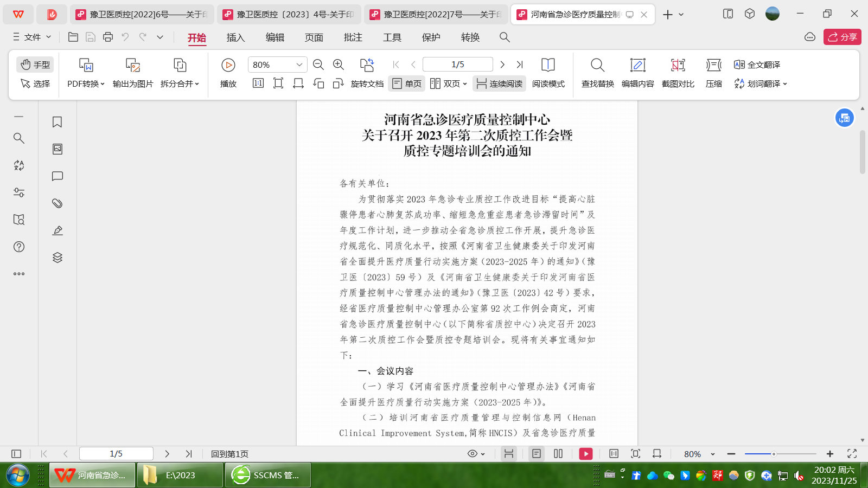The height and width of the screenshot is (488, 868).
Task: Click 压缩 compress tool
Action: [714, 73]
